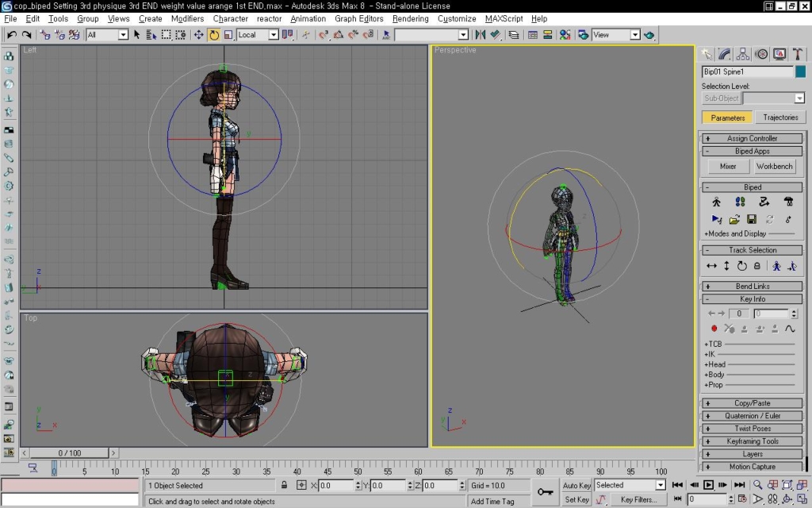Click the Parameters button
The width and height of the screenshot is (812, 508).
click(x=728, y=117)
